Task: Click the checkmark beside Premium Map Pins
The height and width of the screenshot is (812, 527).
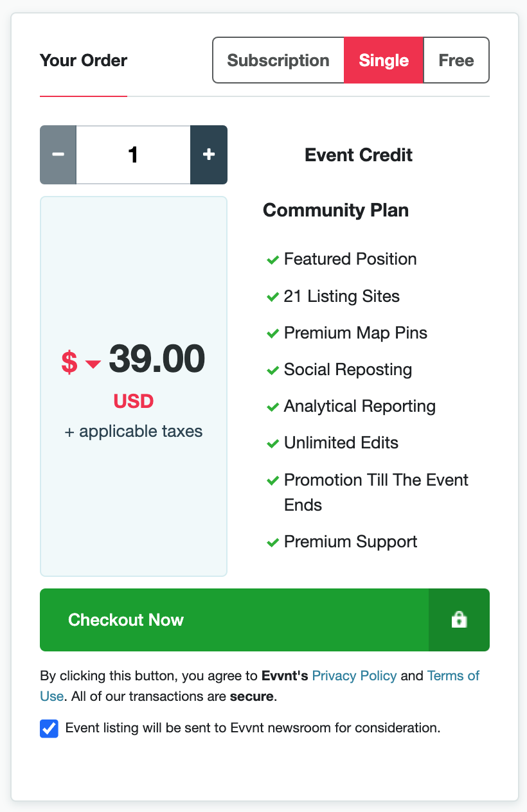Action: [272, 333]
